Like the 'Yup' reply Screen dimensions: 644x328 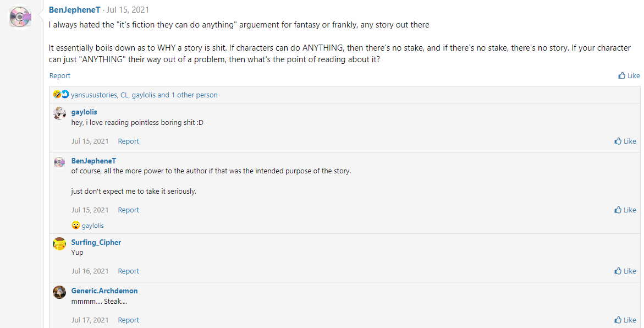(625, 271)
